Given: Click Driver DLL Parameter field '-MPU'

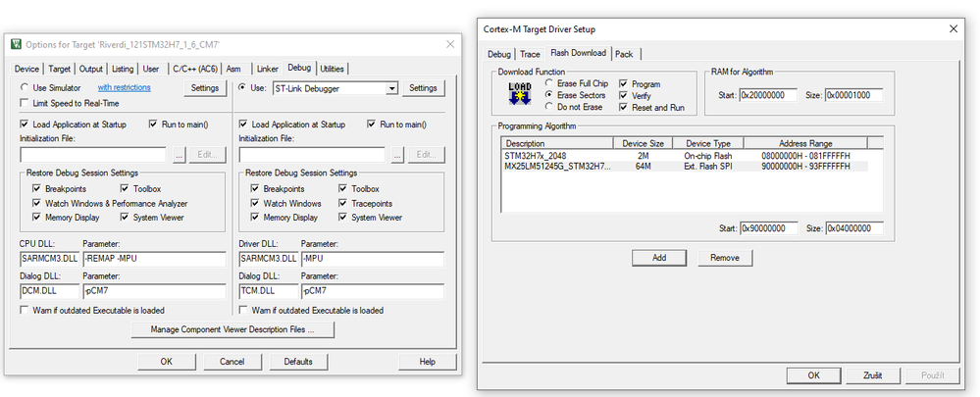Looking at the screenshot, I should 373,259.
